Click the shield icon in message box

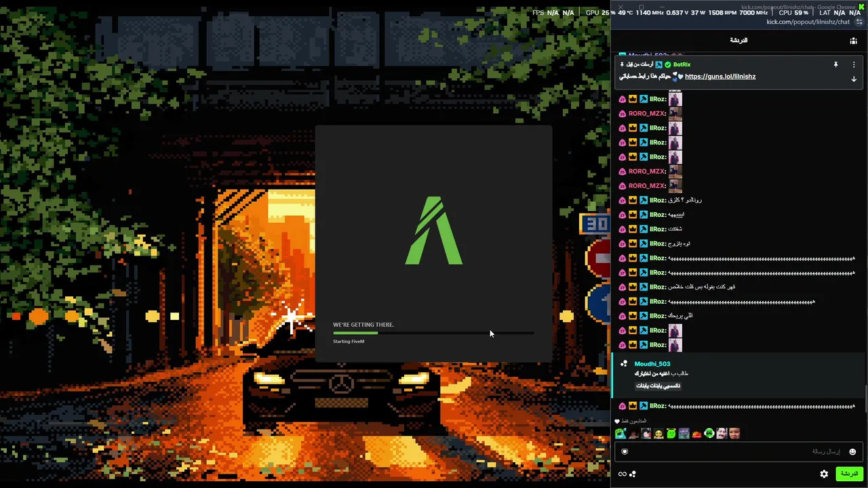[625, 452]
